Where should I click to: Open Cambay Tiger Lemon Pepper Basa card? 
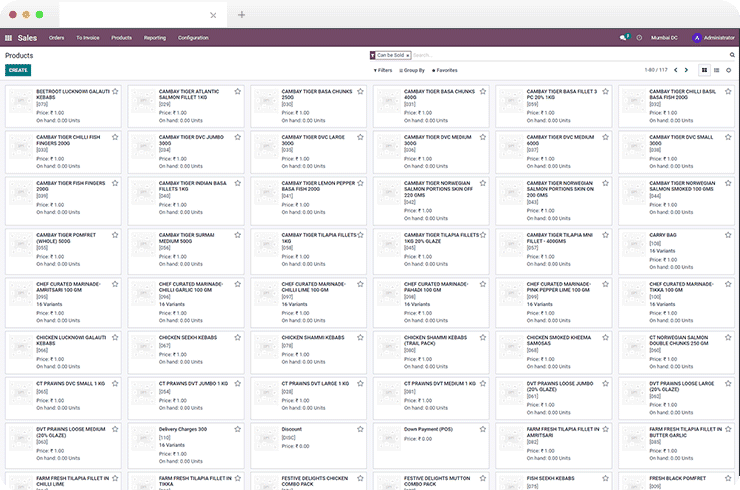tap(309, 201)
